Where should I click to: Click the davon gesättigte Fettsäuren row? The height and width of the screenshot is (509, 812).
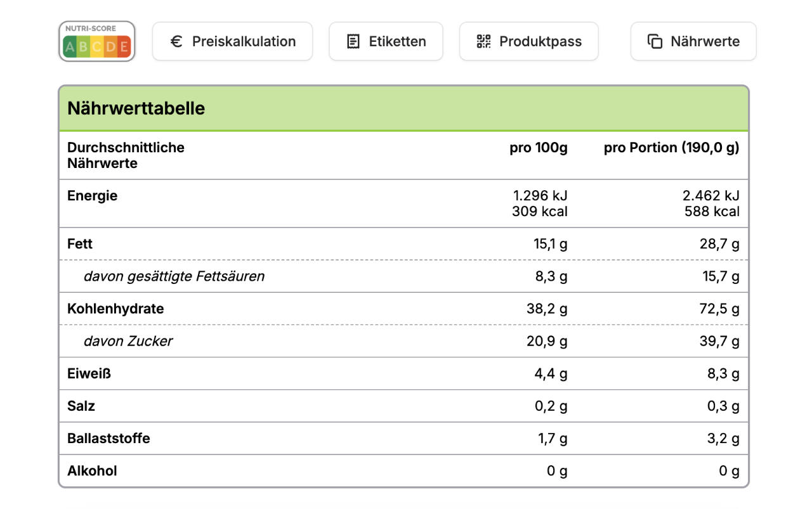pyautogui.click(x=174, y=276)
